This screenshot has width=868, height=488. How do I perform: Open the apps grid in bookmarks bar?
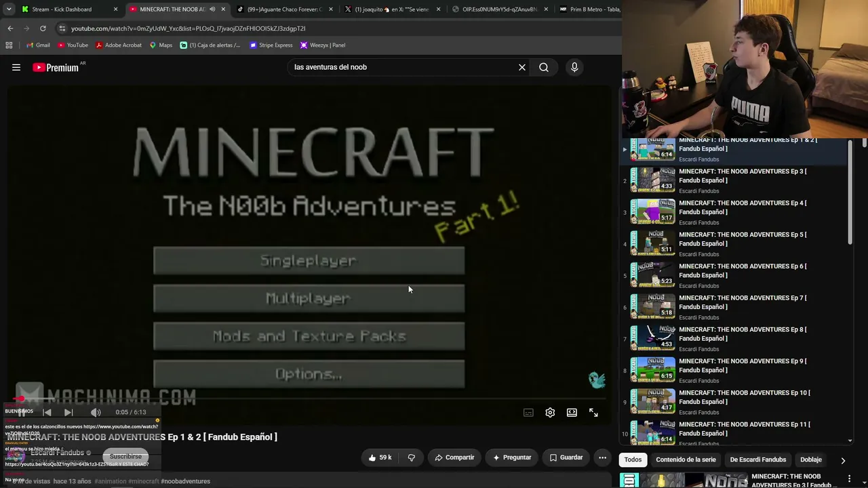[x=9, y=45]
